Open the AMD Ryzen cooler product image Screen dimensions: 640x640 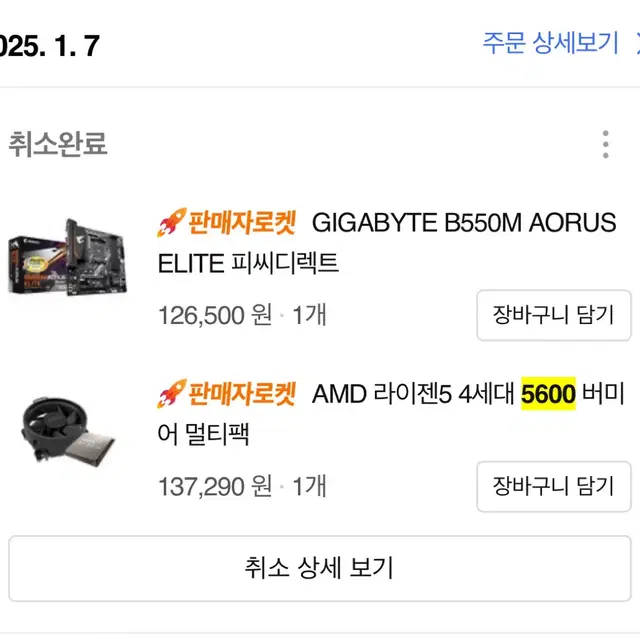click(69, 432)
